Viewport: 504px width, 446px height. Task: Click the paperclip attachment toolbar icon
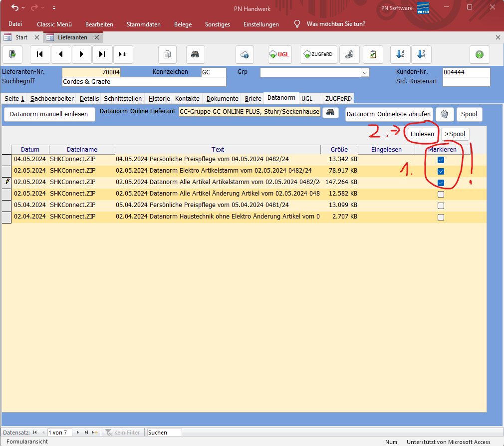(x=349, y=54)
